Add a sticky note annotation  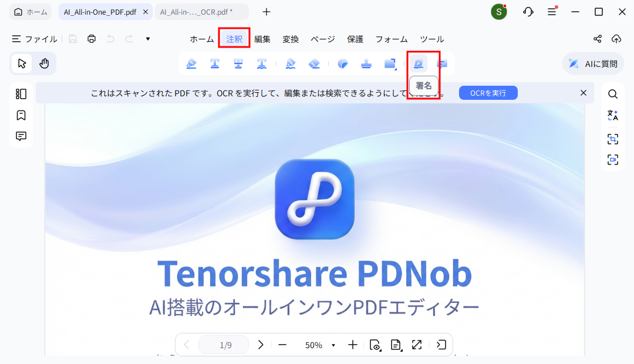pyautogui.click(x=343, y=63)
